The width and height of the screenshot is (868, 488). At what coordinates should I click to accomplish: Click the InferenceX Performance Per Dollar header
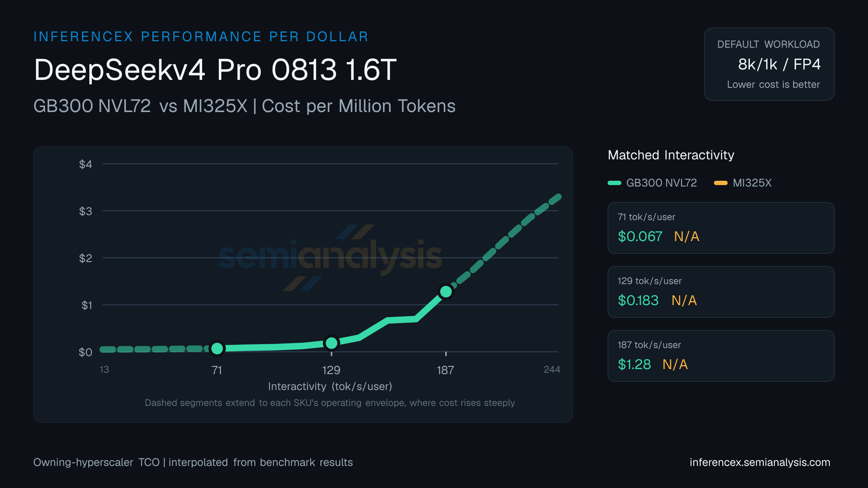[x=201, y=37]
